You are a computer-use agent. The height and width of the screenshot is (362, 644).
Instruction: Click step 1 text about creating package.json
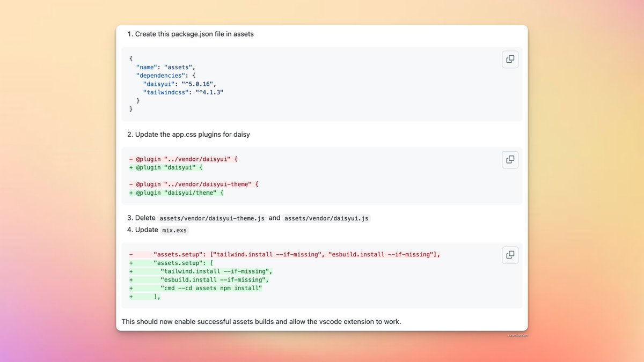tap(191, 34)
